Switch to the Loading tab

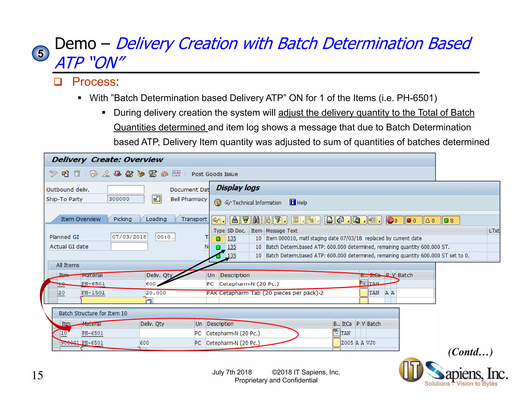point(156,219)
